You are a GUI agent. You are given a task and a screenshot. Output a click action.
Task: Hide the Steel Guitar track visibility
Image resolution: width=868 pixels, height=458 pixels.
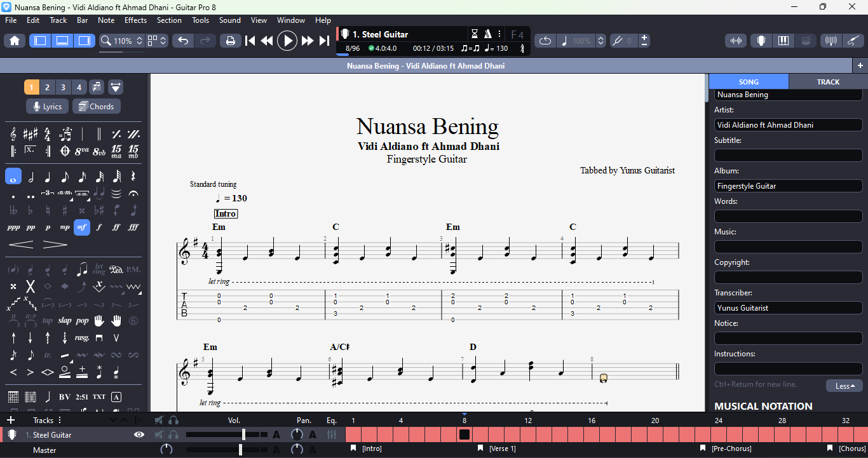[139, 434]
